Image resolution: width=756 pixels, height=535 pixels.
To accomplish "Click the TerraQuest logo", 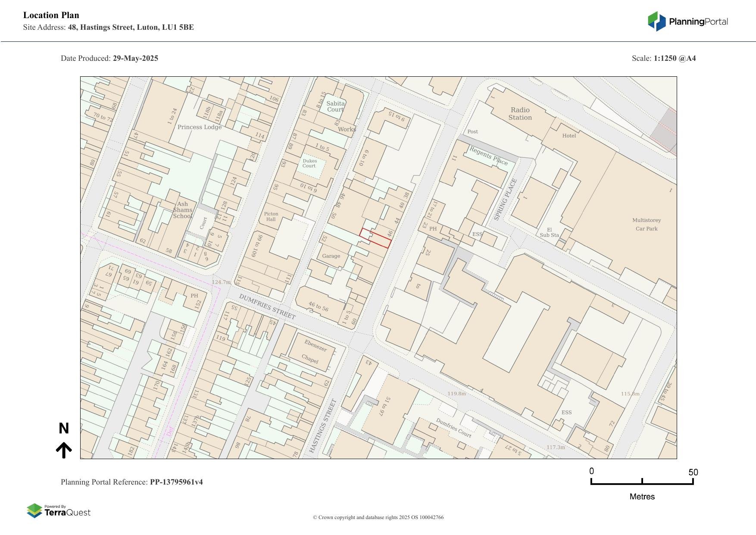I will tap(59, 511).
